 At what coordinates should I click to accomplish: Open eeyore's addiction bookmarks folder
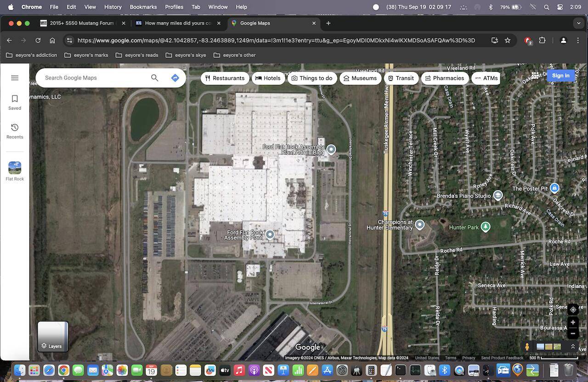coord(32,55)
